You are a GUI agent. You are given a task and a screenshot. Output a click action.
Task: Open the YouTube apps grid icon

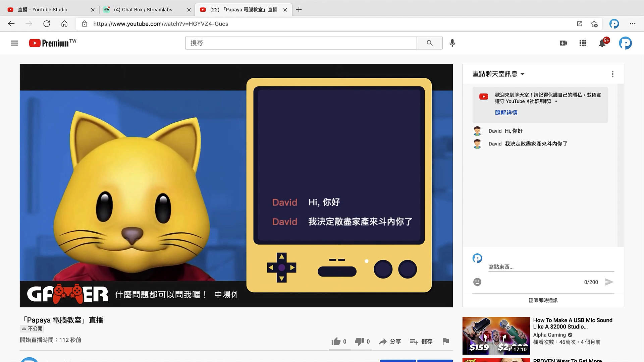point(583,43)
